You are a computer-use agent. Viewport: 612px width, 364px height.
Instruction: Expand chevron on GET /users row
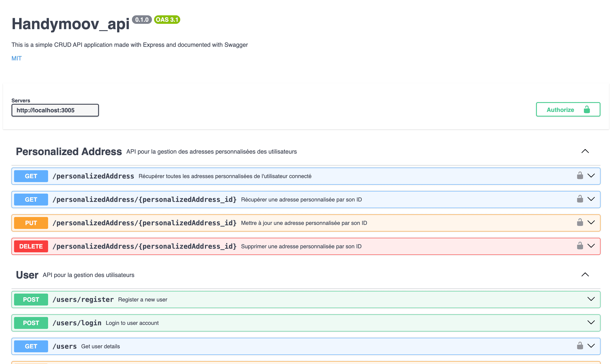(x=591, y=346)
